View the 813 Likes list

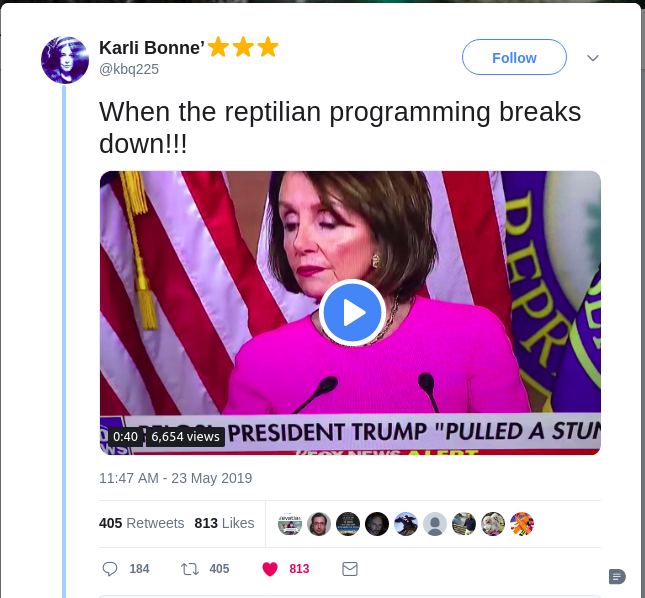224,523
